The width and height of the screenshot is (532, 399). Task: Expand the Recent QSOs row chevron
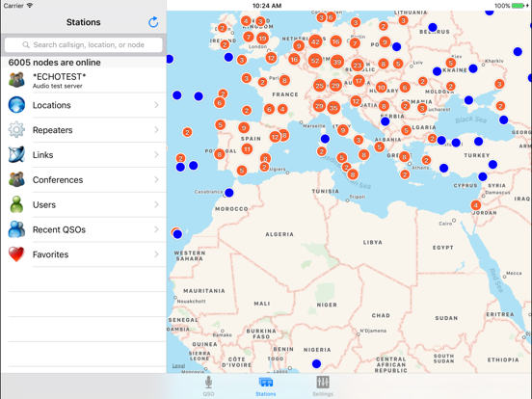click(156, 229)
